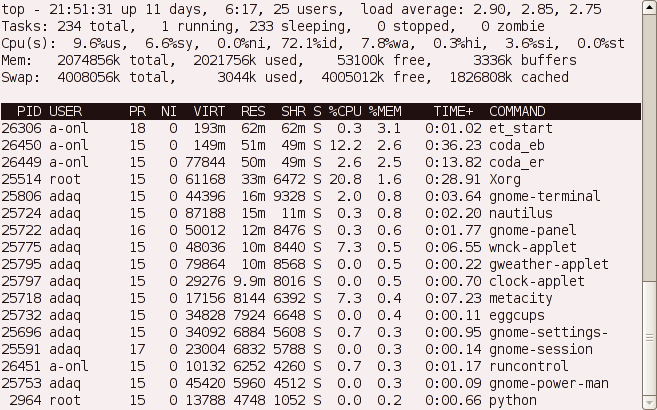The width and height of the screenshot is (657, 410).
Task: Click PID 25797
Action: coord(21,281)
